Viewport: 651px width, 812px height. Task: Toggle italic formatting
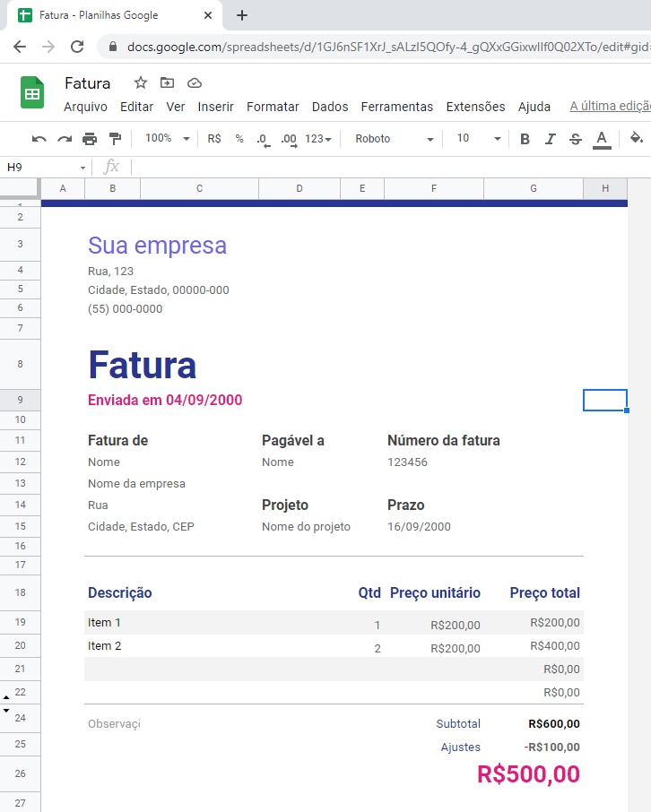tap(551, 139)
